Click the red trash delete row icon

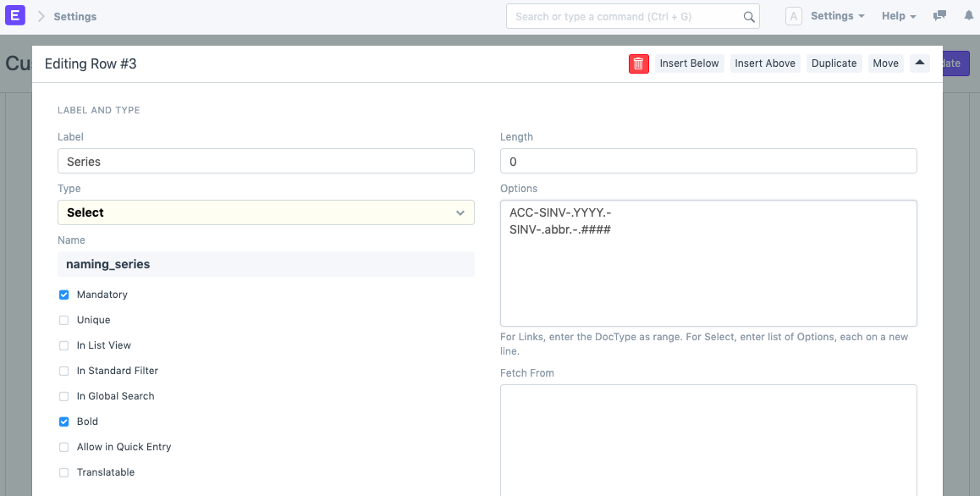[639, 63]
